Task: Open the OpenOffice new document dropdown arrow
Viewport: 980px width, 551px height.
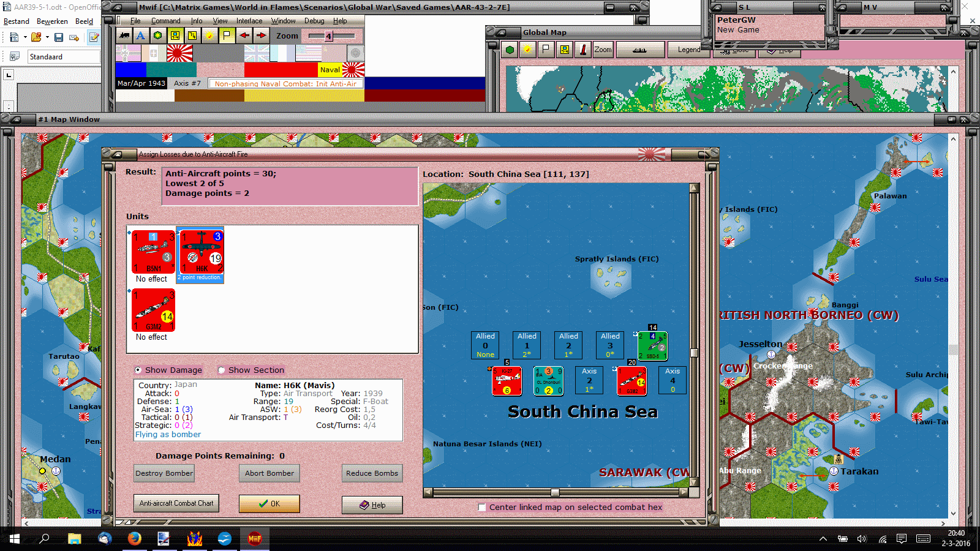Action: (25, 37)
